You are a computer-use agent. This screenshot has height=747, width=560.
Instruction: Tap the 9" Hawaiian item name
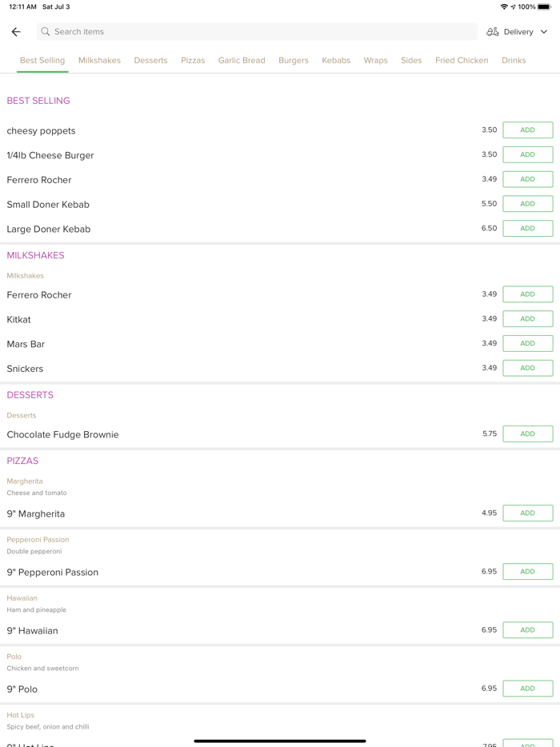pos(33,631)
